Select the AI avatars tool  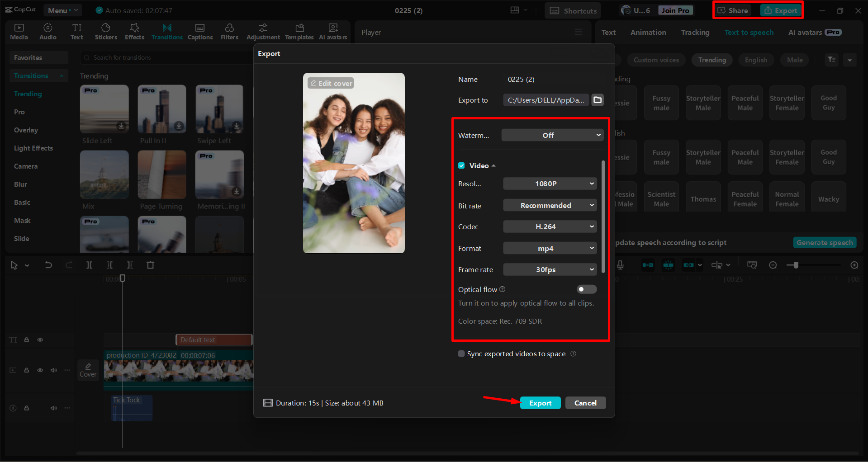click(333, 31)
